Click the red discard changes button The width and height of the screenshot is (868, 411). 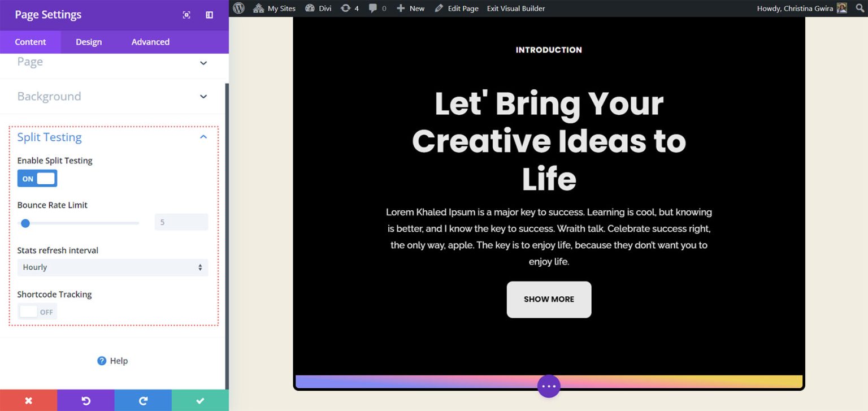[x=28, y=400]
